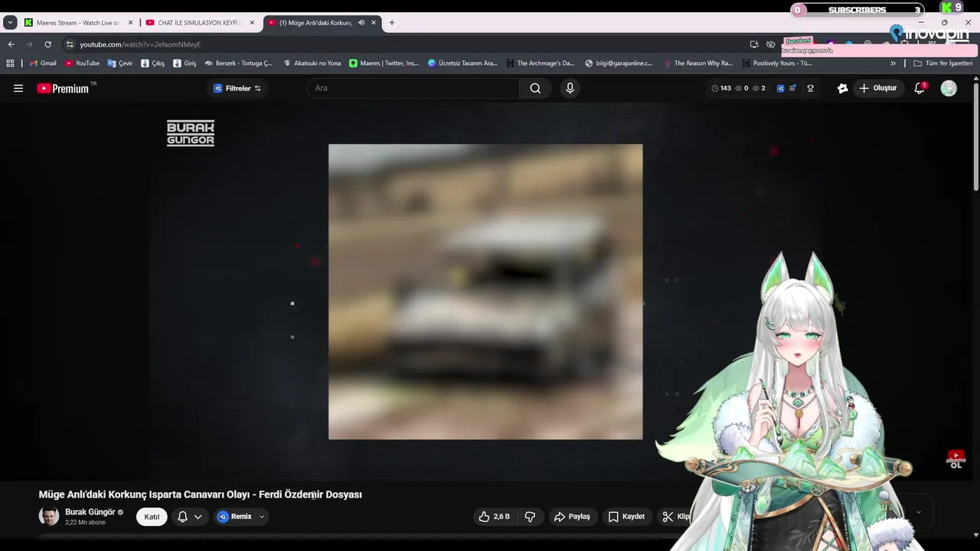Focus the Ara search field
Screen dimensions: 980x551
coord(413,88)
